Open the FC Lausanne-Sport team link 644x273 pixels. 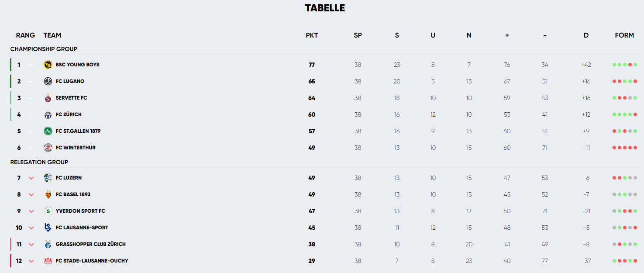pos(82,228)
